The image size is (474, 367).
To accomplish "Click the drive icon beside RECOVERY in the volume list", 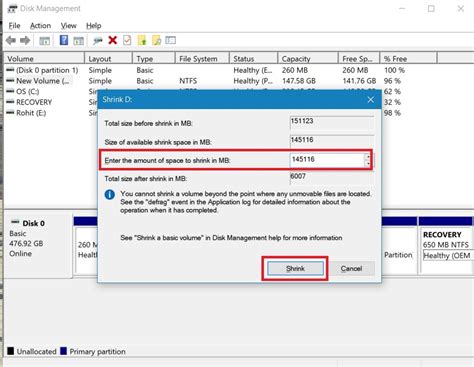I will pos(10,102).
